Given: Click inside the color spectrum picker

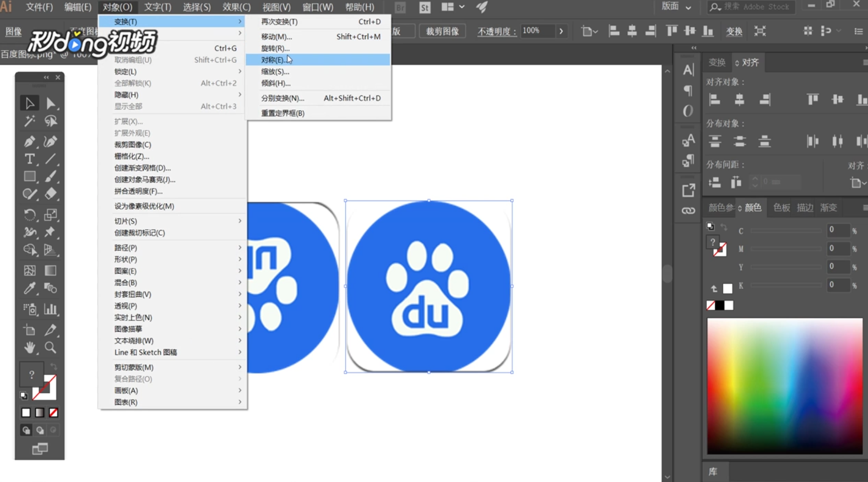Looking at the screenshot, I should coord(785,386).
